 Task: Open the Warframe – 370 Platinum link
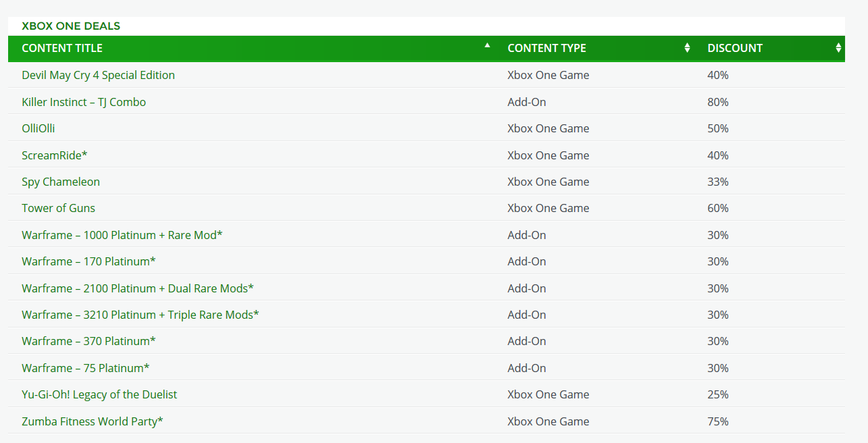tap(88, 341)
